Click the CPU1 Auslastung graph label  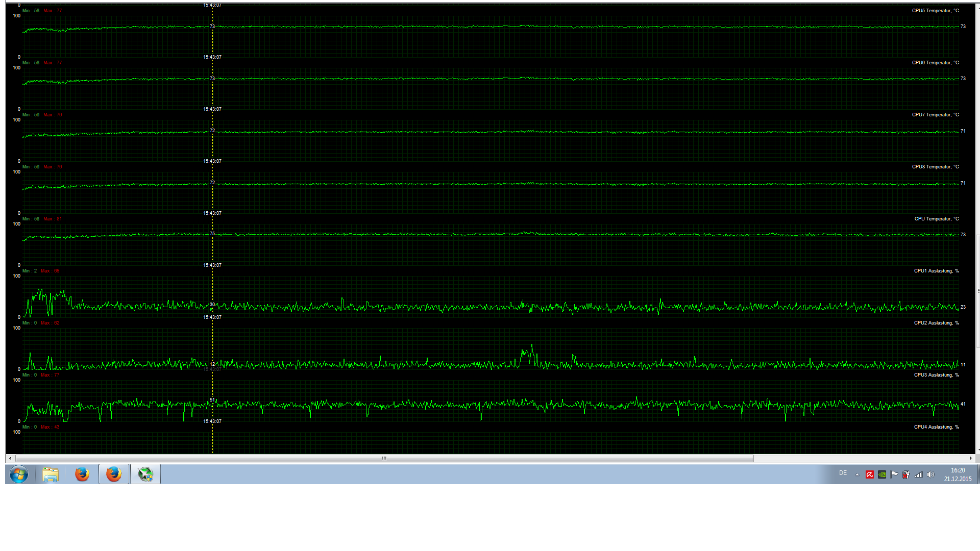[x=936, y=271]
